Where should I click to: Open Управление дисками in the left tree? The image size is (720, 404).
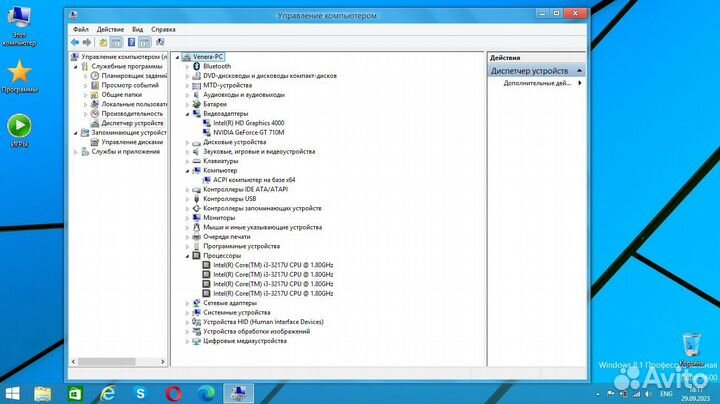(x=132, y=142)
